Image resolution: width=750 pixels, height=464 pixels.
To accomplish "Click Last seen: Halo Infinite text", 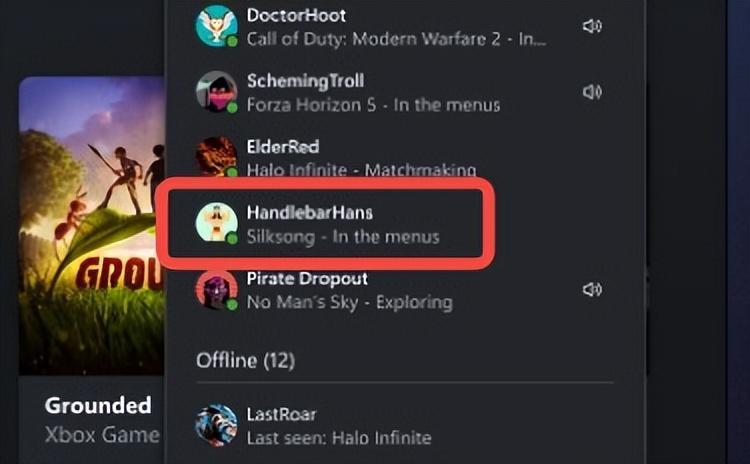I will point(339,438).
